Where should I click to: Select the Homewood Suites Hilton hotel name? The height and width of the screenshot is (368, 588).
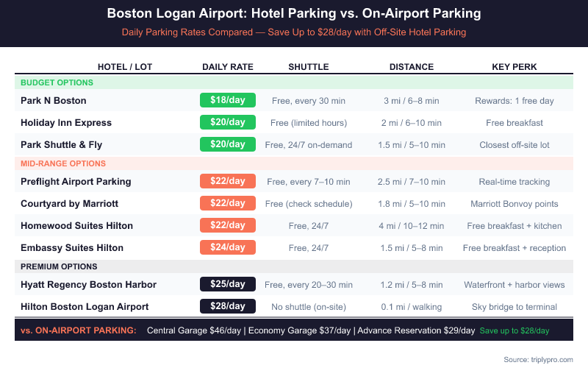point(77,225)
